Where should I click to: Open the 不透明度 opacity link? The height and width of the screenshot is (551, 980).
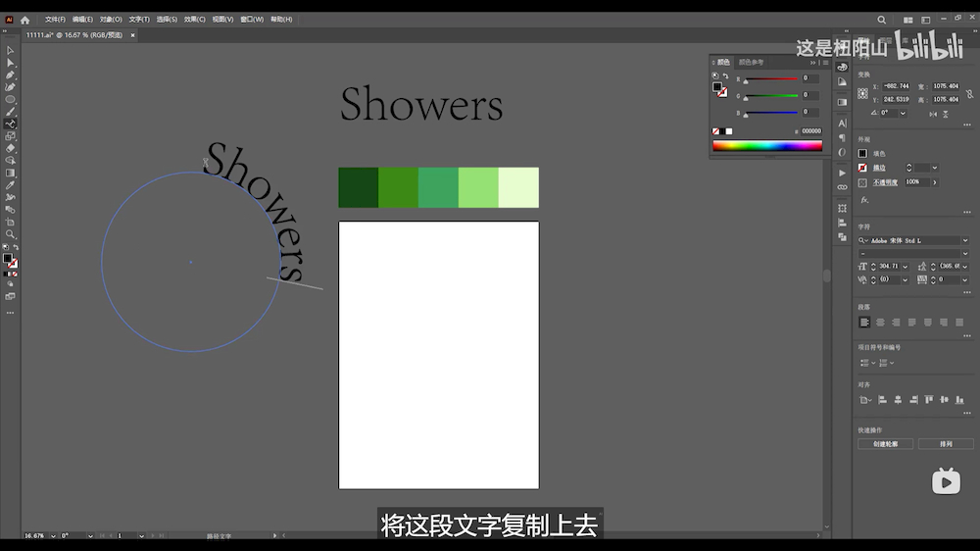click(885, 182)
